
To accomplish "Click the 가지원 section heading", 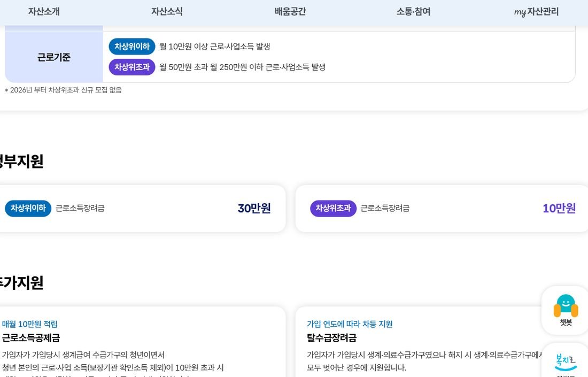I will [x=21, y=283].
